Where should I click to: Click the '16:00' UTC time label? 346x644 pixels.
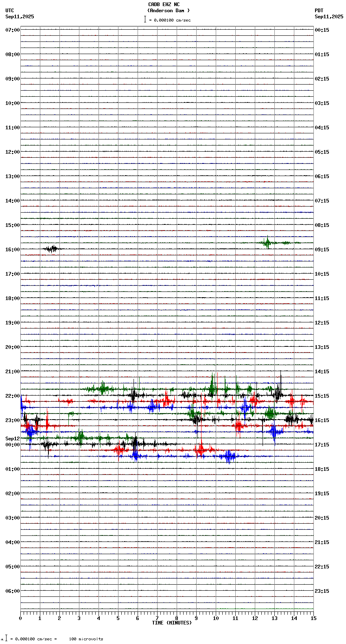point(13,250)
